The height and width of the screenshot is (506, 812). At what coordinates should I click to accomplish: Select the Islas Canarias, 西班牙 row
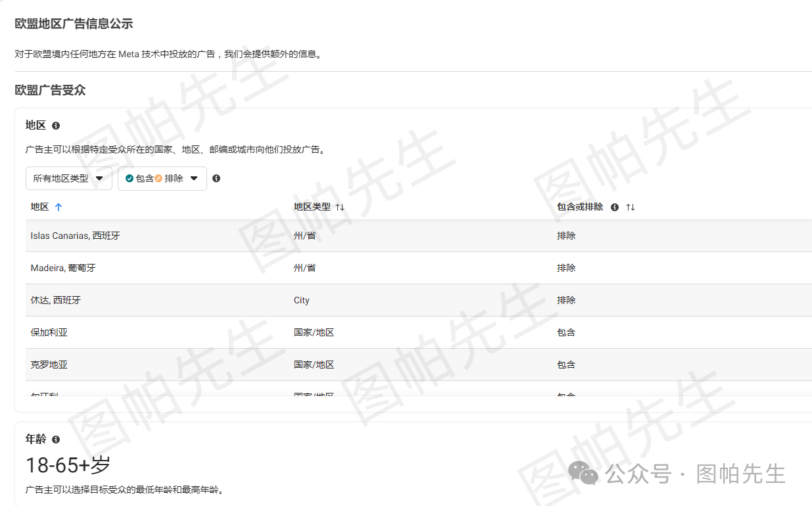[x=75, y=236]
